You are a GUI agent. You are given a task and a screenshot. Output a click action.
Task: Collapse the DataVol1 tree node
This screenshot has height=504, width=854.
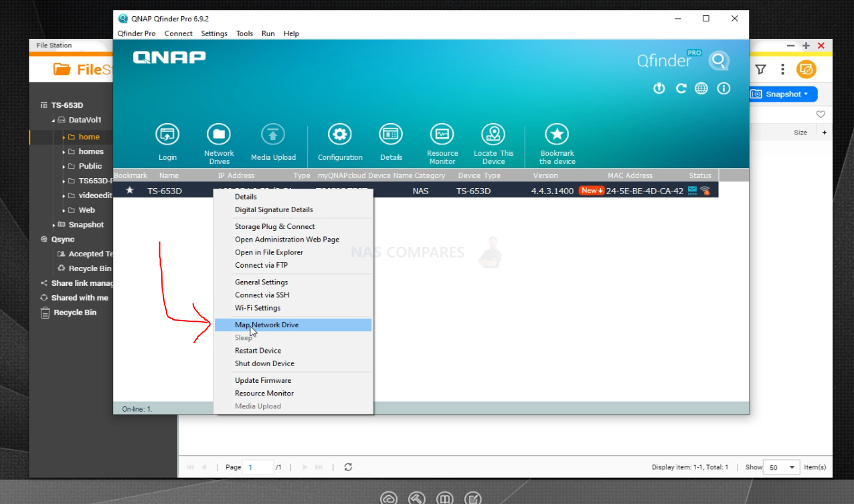click(54, 120)
